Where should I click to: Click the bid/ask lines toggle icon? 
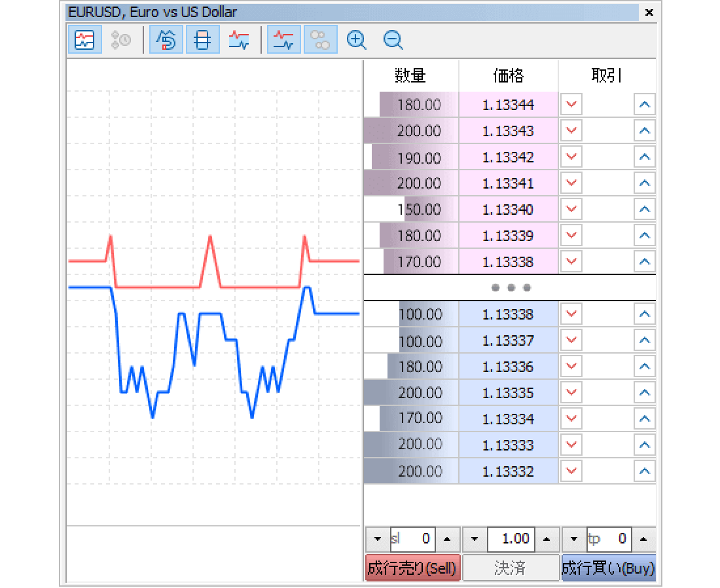tap(284, 40)
